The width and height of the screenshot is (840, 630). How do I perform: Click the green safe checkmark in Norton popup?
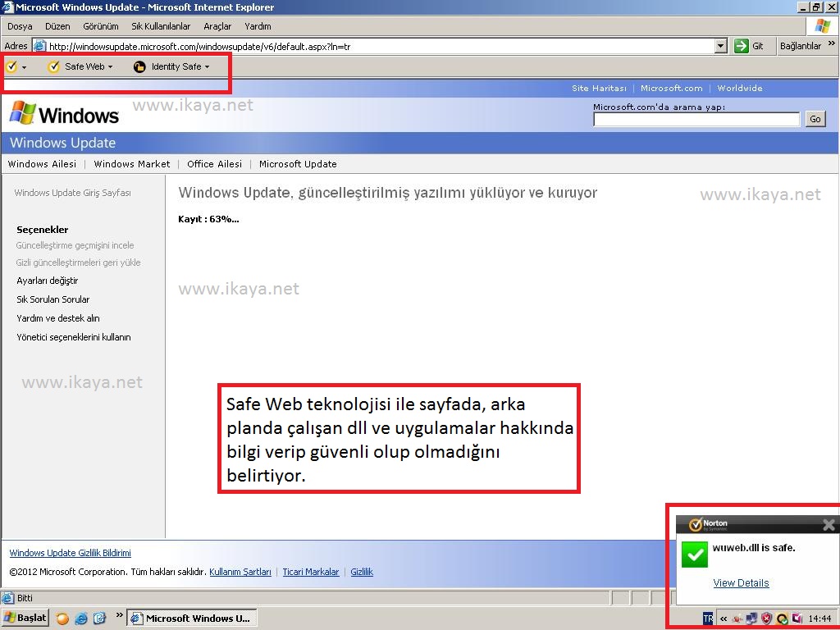tap(695, 555)
